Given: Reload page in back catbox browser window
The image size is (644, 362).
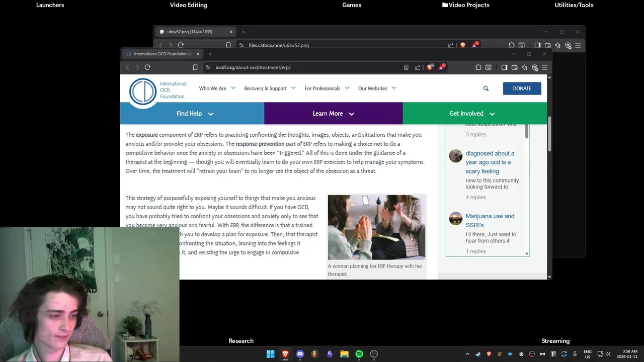Looking at the screenshot, I should pyautogui.click(x=181, y=45).
